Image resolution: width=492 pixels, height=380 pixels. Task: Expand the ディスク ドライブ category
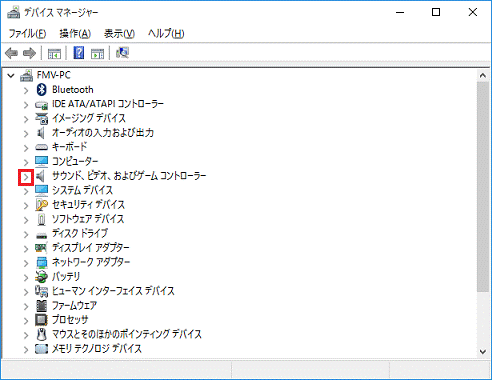click(x=26, y=234)
